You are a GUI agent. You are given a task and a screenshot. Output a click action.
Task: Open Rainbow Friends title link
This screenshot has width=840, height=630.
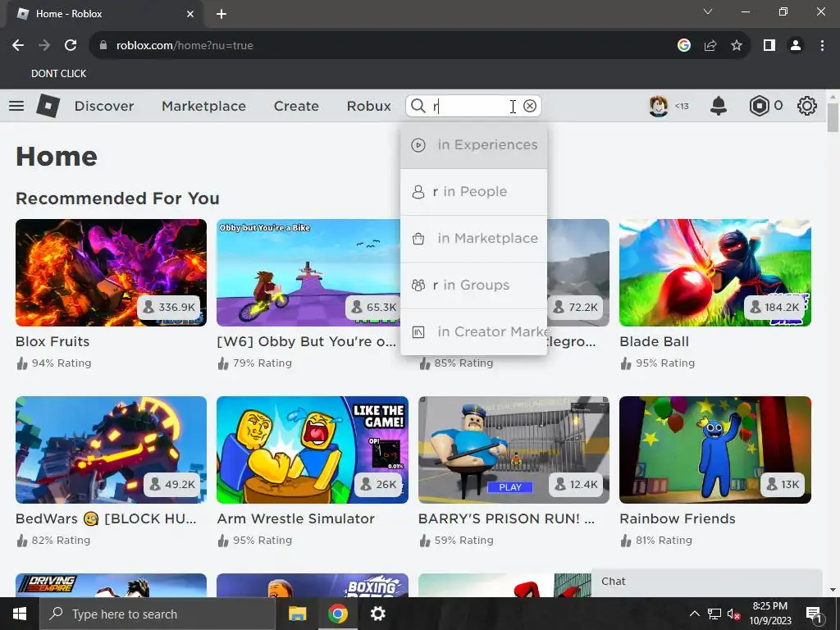[x=677, y=518]
